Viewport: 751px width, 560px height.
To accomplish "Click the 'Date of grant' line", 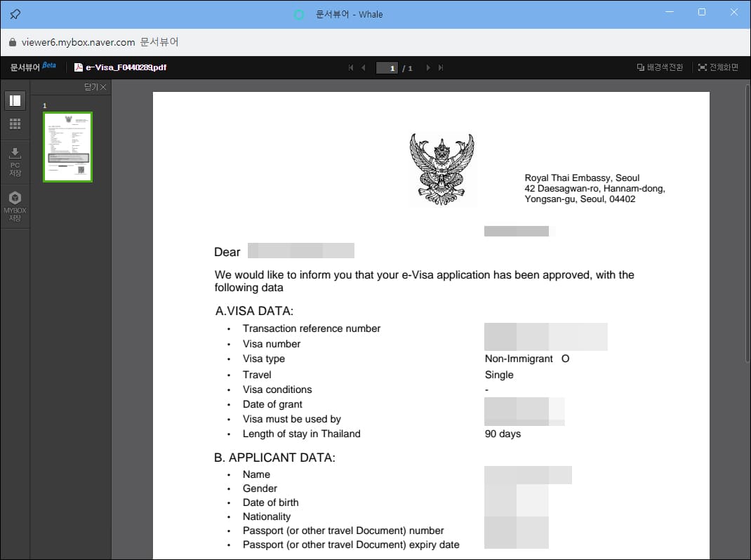I will [x=272, y=404].
